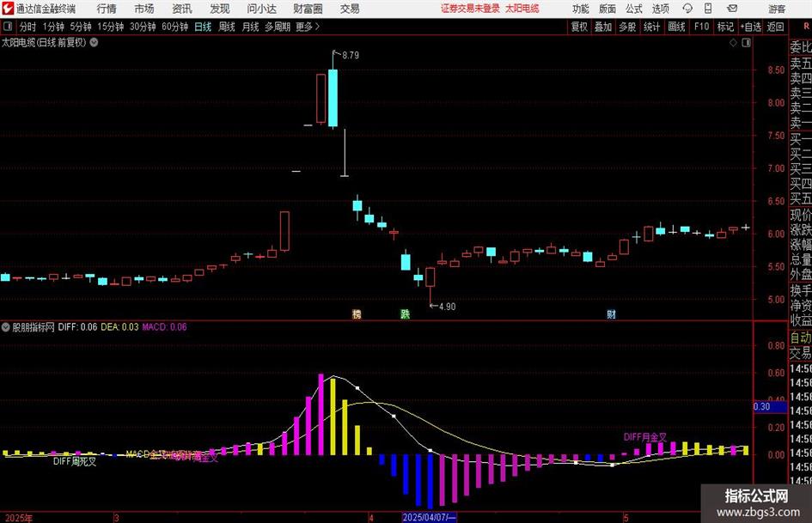The image size is (812, 523).
Task: Open the 问小达 menu
Action: coord(261,9)
